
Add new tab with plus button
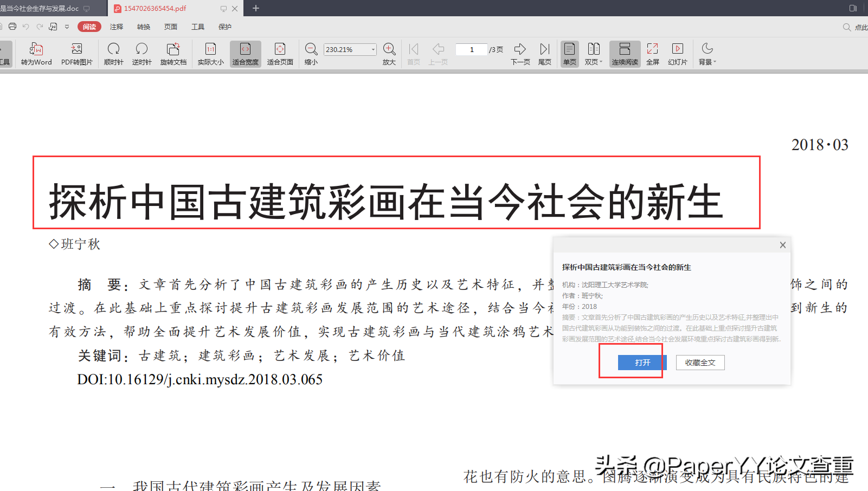pyautogui.click(x=256, y=8)
